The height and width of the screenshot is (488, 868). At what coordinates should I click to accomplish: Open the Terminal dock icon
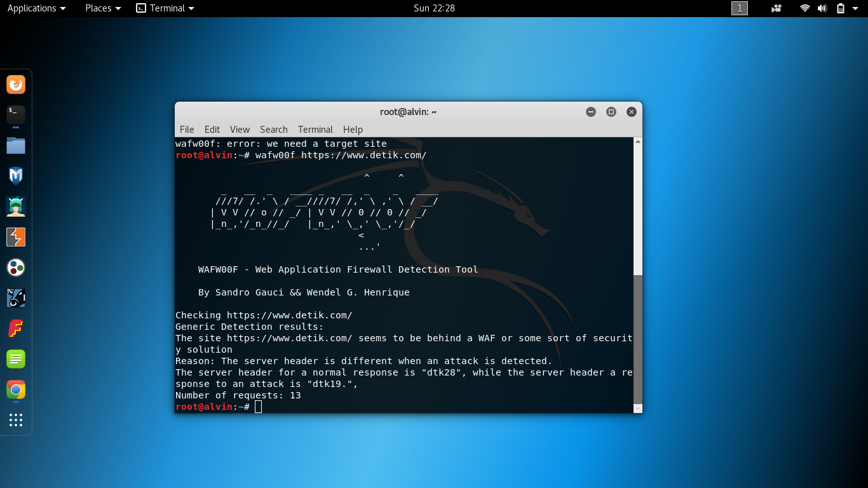[x=16, y=115]
